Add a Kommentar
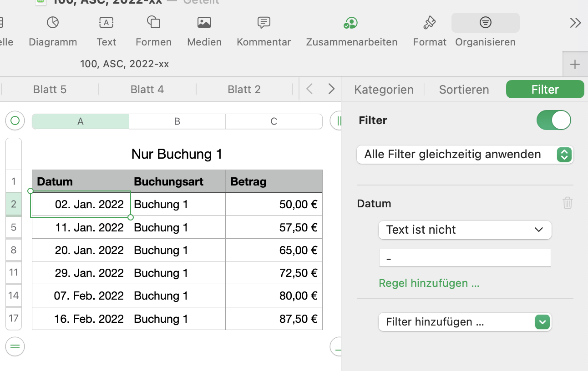Viewport: 588px width, 371px height. 264,30
